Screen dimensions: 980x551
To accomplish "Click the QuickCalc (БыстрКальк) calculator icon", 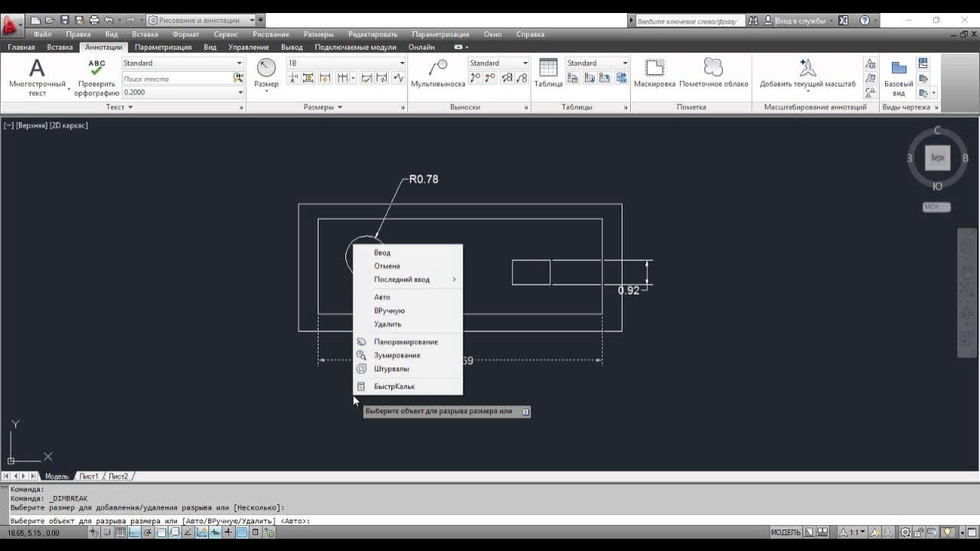I will [x=361, y=386].
